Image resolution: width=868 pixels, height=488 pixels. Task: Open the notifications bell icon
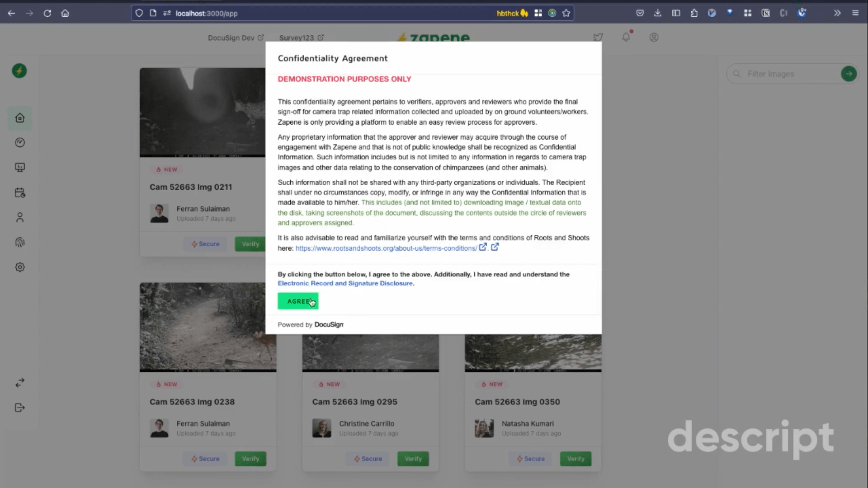[626, 38]
